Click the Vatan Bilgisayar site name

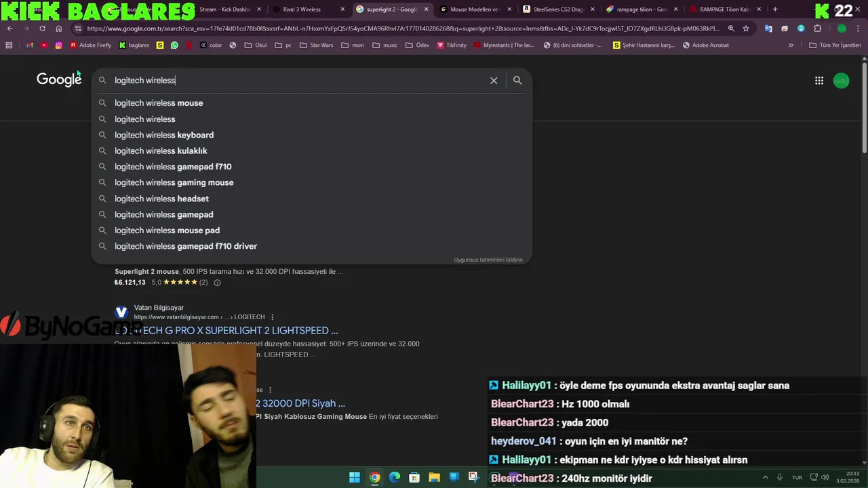159,308
